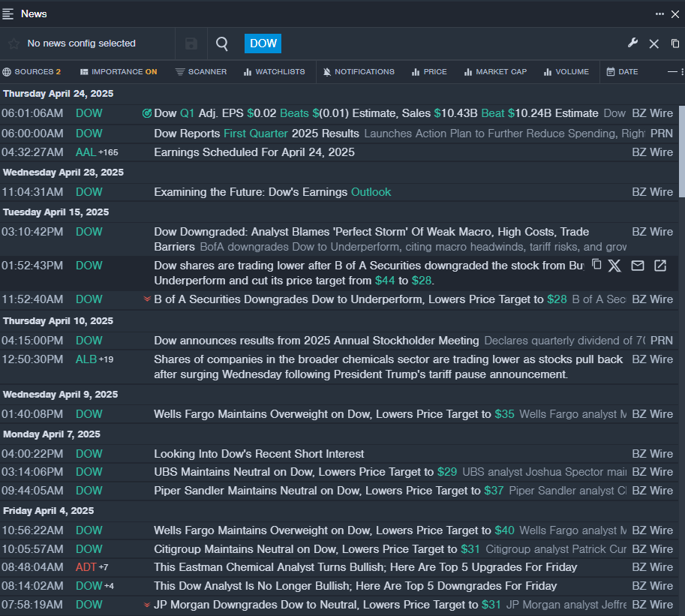Image resolution: width=685 pixels, height=616 pixels.
Task: Open Looking Into Dow's Recent Short Interest
Action: (x=259, y=454)
